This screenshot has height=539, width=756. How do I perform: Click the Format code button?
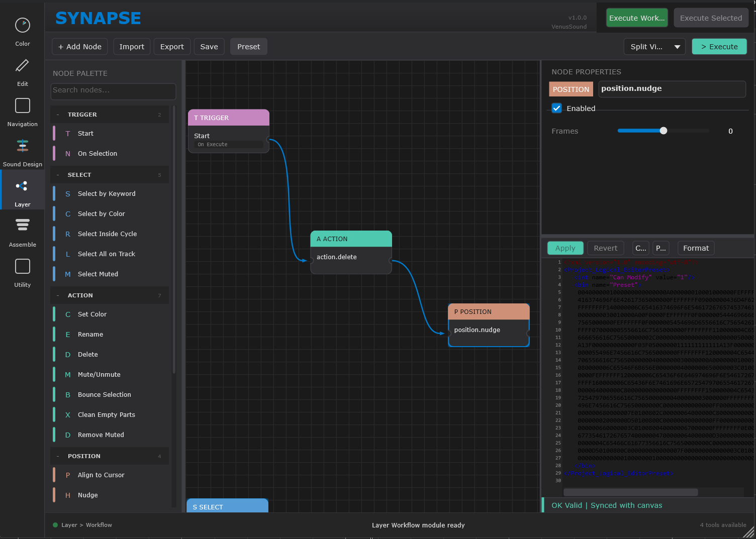[696, 248]
